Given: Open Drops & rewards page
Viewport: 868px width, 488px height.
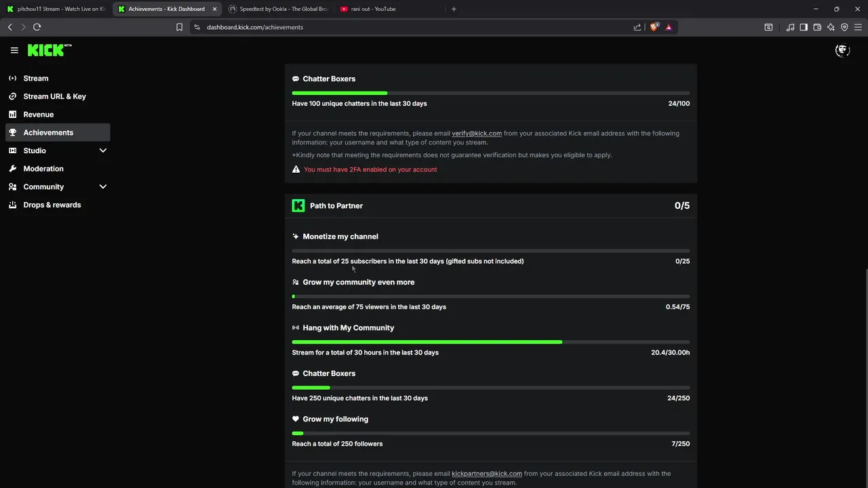Looking at the screenshot, I should (52, 205).
